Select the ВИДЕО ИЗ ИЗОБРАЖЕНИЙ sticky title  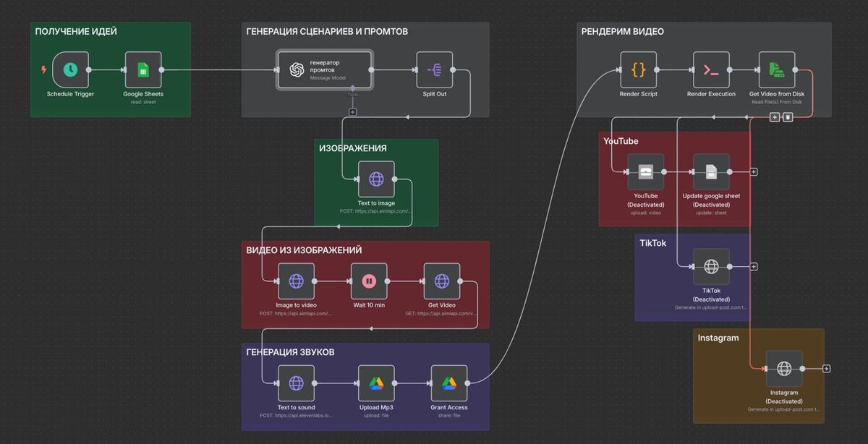coord(304,250)
